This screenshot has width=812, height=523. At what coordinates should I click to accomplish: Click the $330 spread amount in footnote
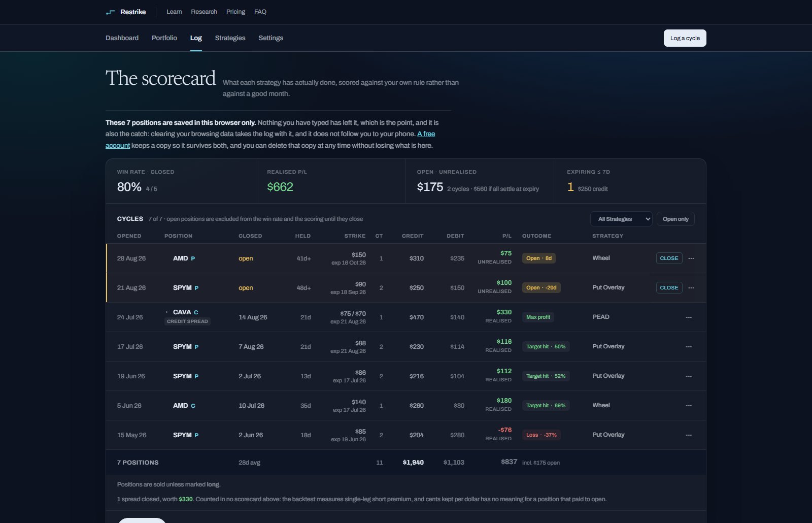(x=186, y=499)
